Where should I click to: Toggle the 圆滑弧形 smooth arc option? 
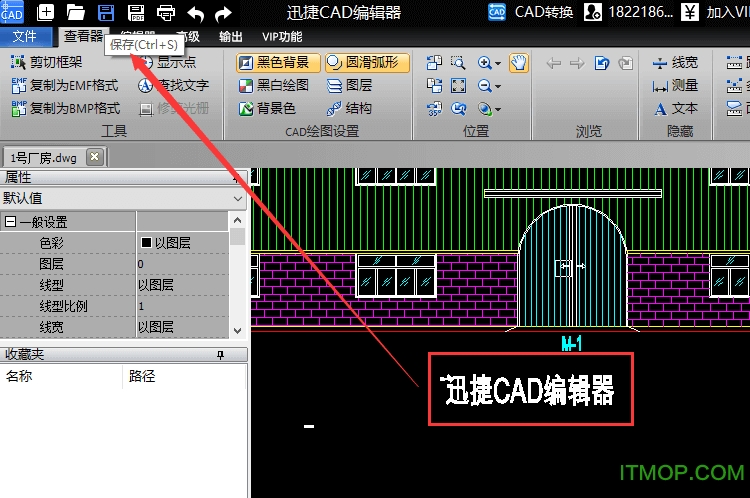coord(362,62)
